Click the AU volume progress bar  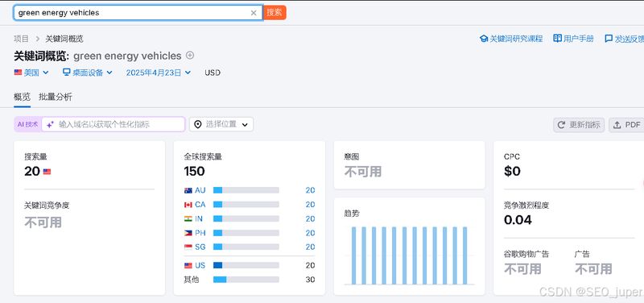point(246,190)
